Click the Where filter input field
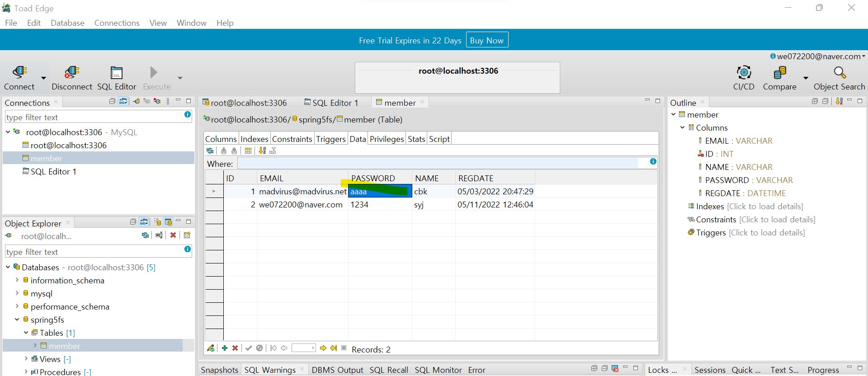Viewport: 868px width, 376px height. tap(438, 163)
